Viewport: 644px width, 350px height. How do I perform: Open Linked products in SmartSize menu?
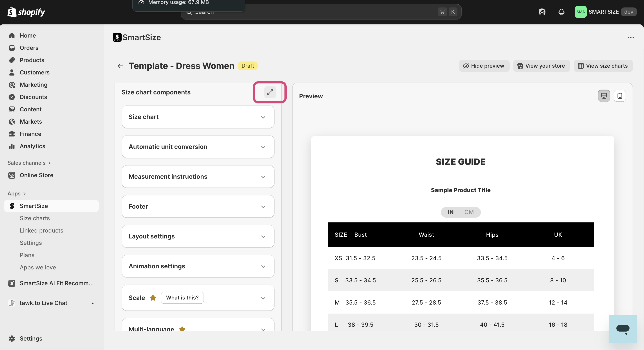pos(41,231)
